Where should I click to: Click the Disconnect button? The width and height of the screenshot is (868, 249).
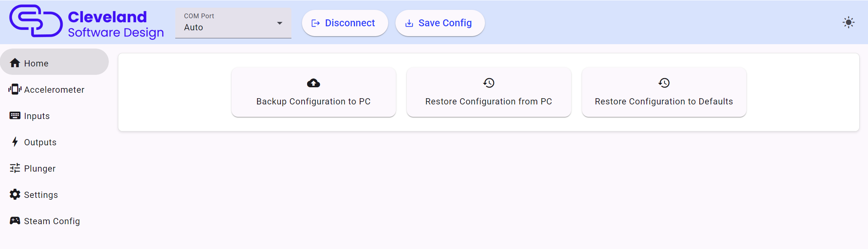345,23
